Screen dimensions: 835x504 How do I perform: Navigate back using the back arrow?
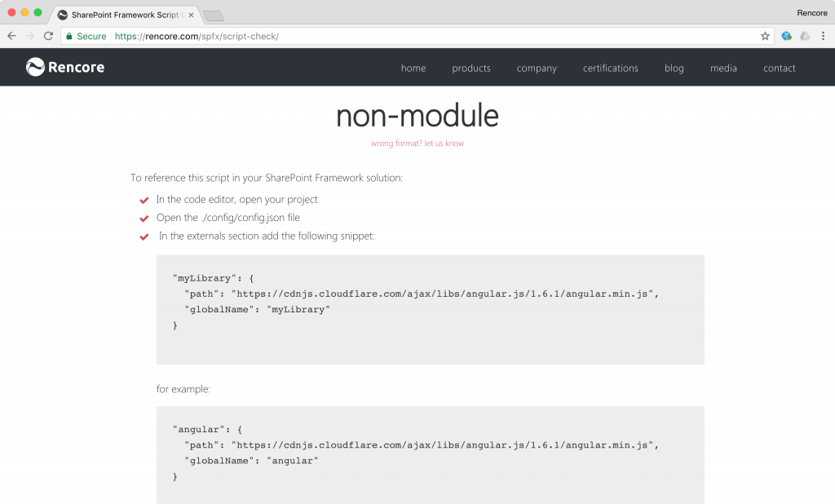click(11, 37)
